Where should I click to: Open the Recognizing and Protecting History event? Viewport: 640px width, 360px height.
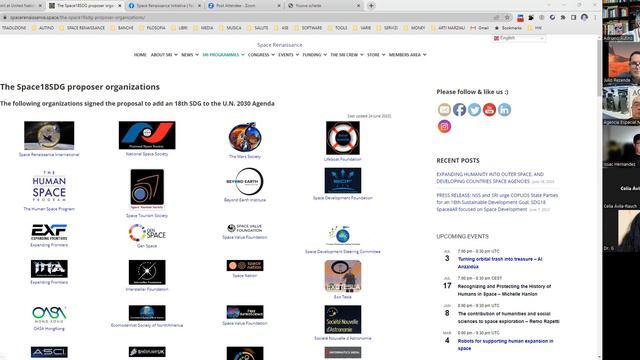tap(504, 290)
